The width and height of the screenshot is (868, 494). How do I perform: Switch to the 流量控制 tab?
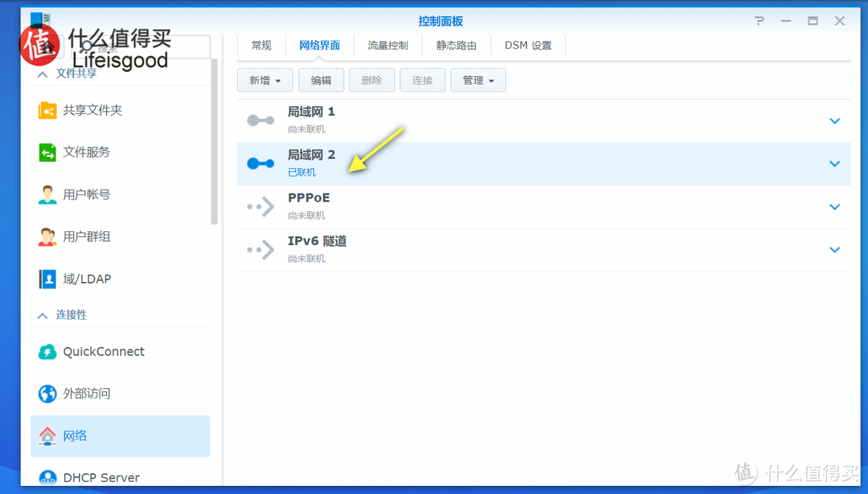[x=387, y=46]
